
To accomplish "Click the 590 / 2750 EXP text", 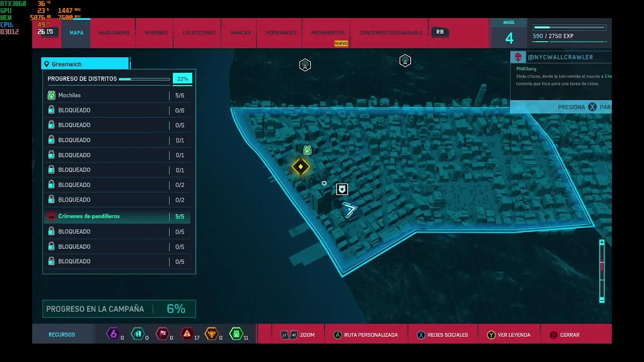I will pos(553,36).
